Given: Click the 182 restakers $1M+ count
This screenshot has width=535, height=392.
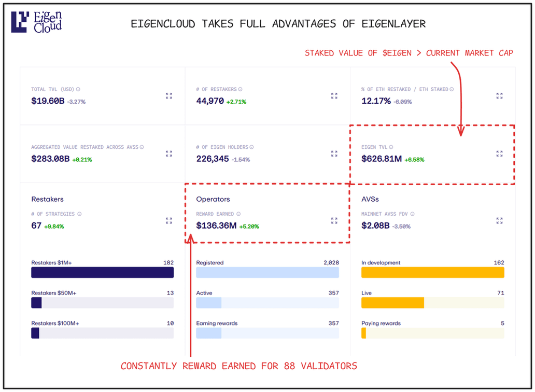Looking at the screenshot, I should 168,263.
